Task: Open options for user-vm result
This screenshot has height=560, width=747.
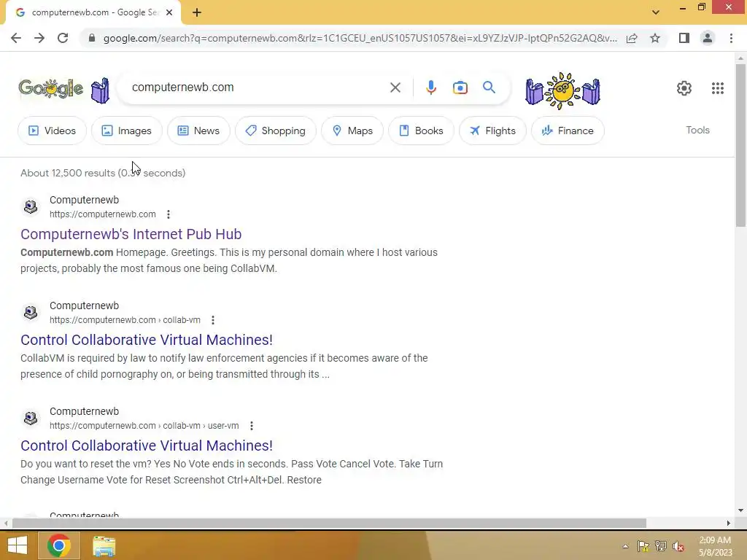Action: coord(252,426)
